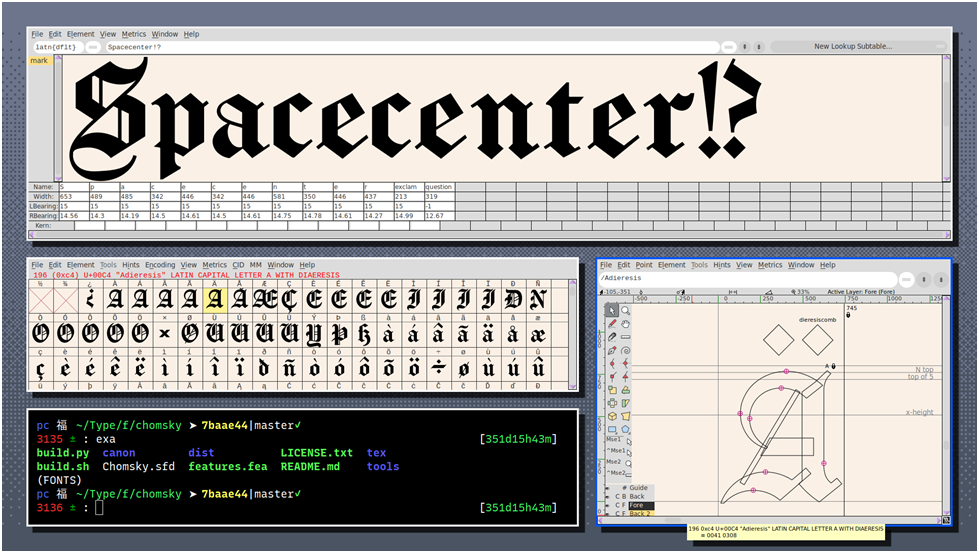Click next-word arrow beside /Adieresis field
This screenshot has width=979, height=553.
click(940, 279)
